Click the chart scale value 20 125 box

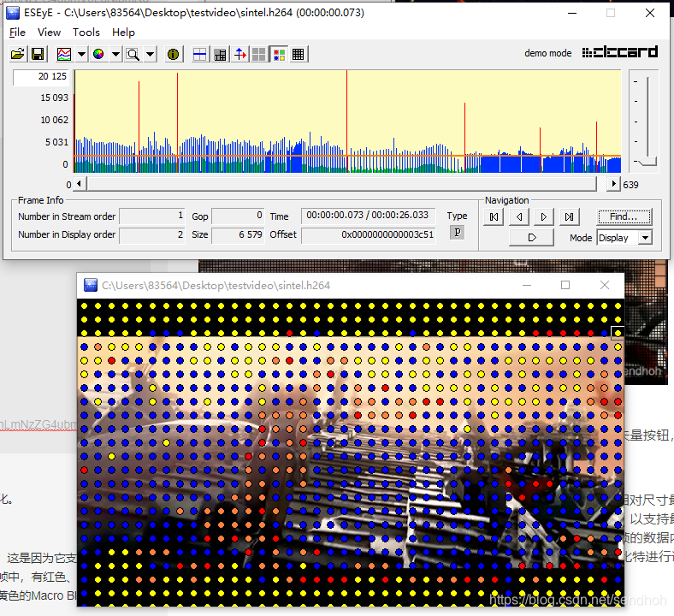tap(41, 77)
